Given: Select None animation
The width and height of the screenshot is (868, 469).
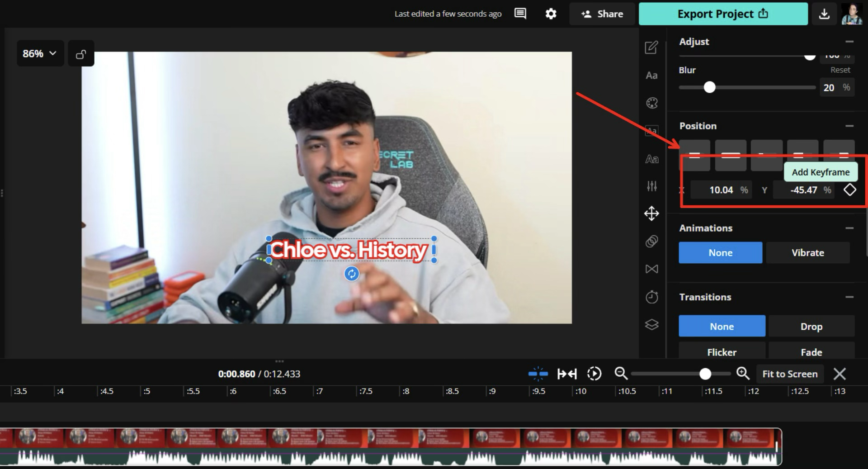Looking at the screenshot, I should coord(720,253).
